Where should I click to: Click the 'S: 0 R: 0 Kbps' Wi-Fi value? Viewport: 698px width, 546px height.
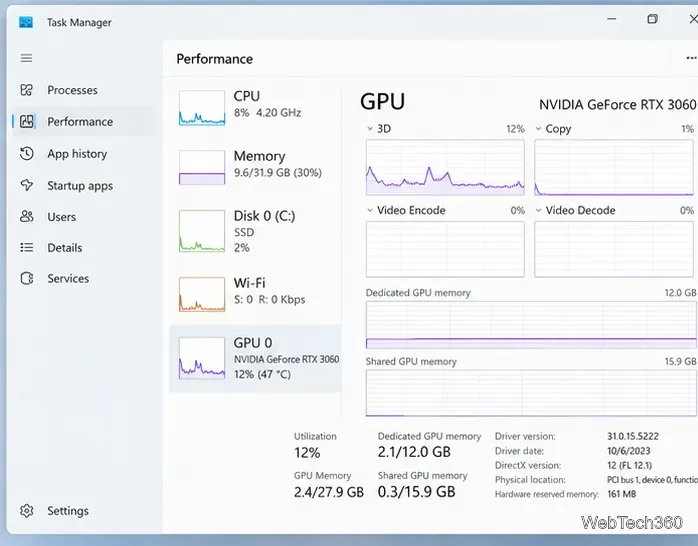pyautogui.click(x=269, y=299)
